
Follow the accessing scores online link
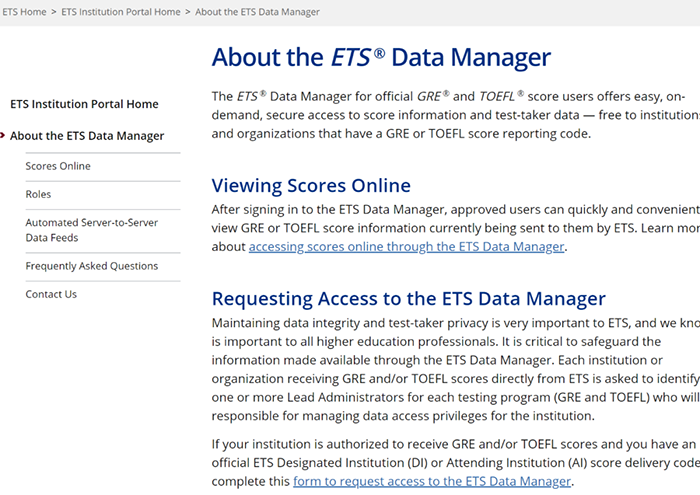[406, 247]
